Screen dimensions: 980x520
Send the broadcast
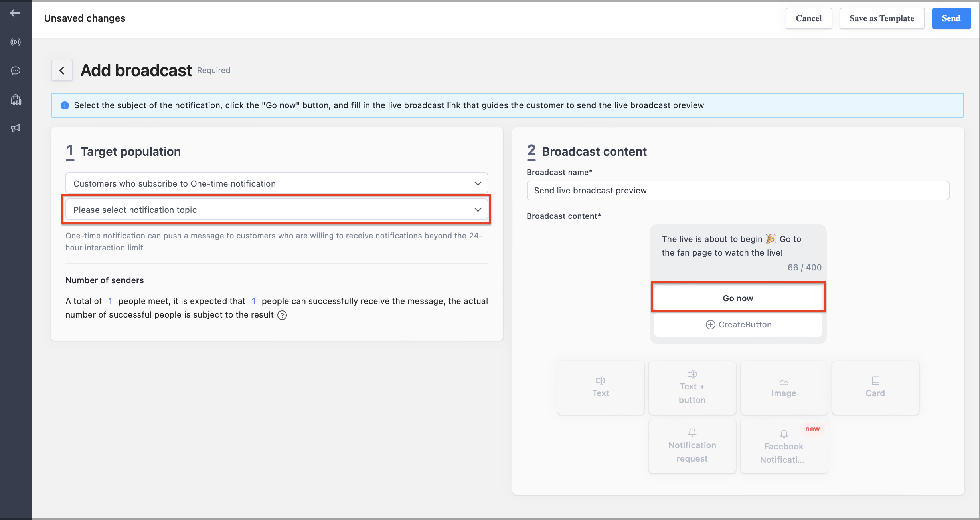coord(951,18)
